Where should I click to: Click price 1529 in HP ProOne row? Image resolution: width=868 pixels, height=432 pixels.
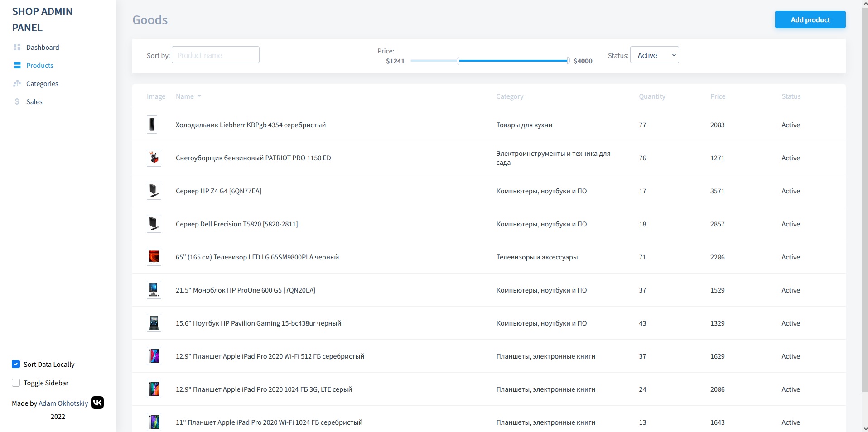(718, 290)
